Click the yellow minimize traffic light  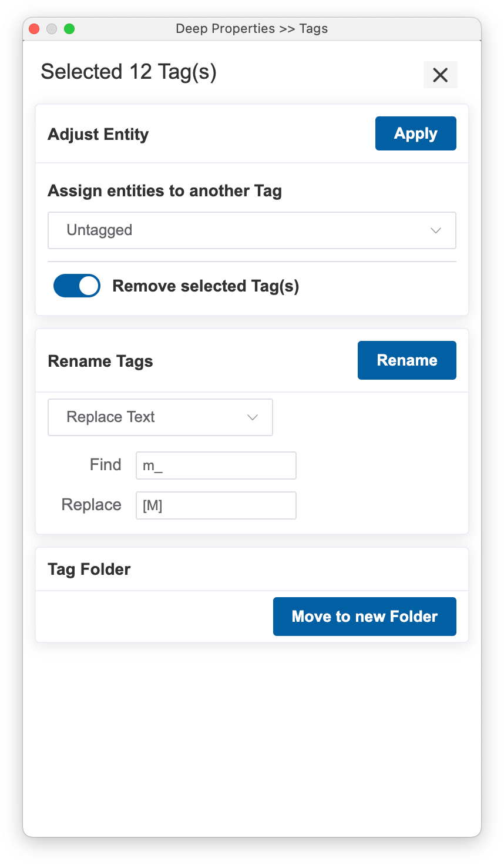[52, 28]
